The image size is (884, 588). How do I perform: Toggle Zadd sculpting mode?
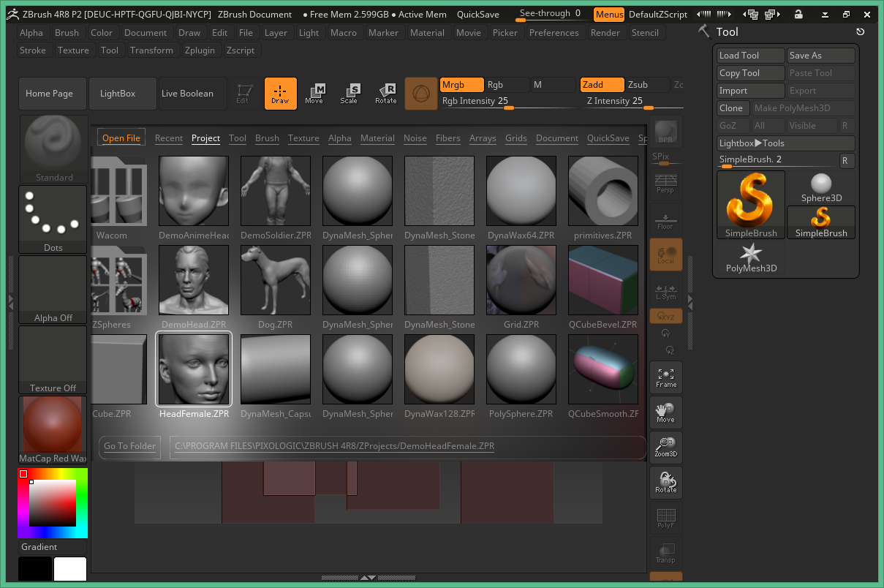click(602, 85)
